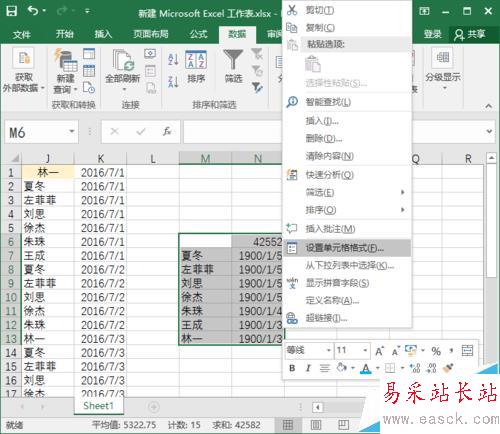The width and height of the screenshot is (500, 434).
Task: Sort ascending A to Z icon
Action: pyautogui.click(x=173, y=59)
